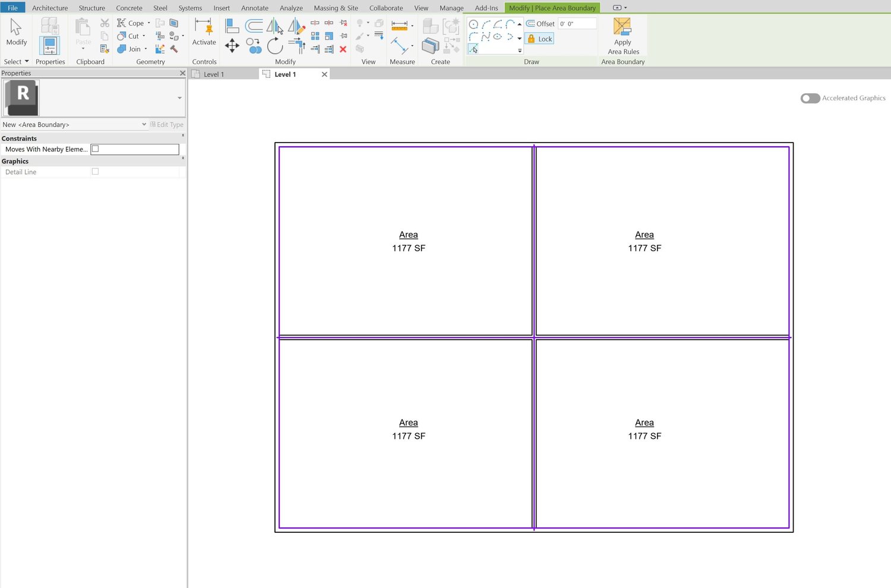Toggle Accelerated Graphics switch
This screenshot has width=891, height=588.
810,98
